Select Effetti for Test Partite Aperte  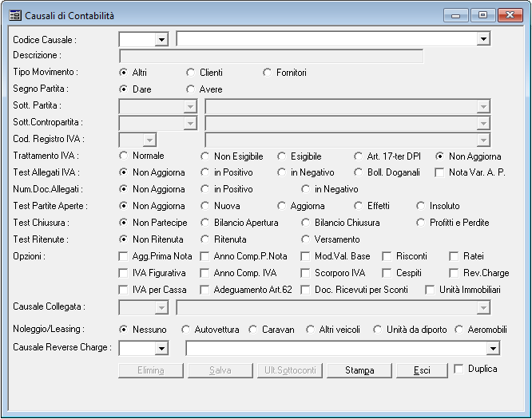click(359, 206)
